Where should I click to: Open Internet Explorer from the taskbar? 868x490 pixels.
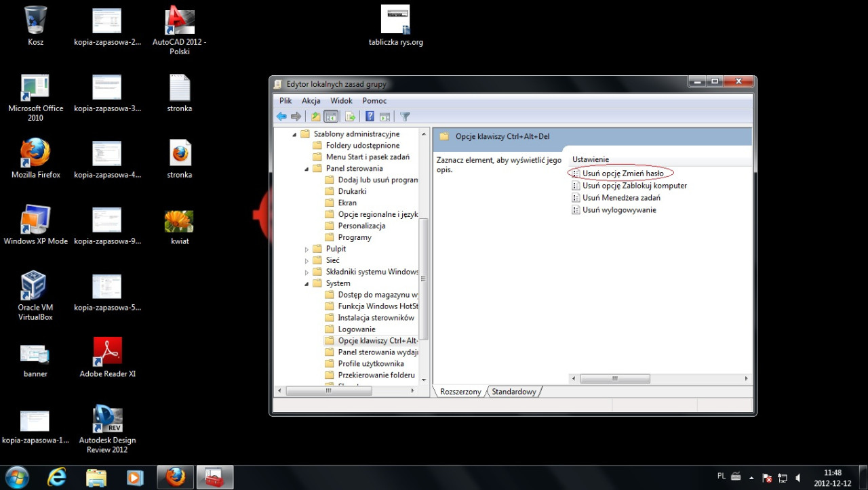click(x=57, y=477)
